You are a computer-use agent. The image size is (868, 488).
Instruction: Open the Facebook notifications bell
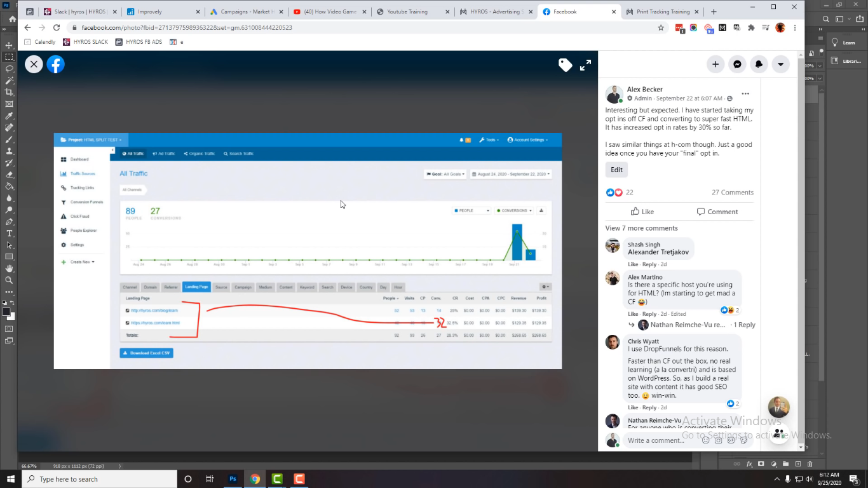click(759, 64)
